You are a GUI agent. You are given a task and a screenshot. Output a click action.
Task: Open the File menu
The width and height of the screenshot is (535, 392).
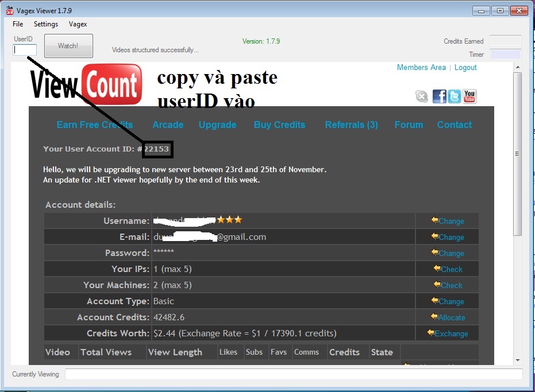(18, 24)
